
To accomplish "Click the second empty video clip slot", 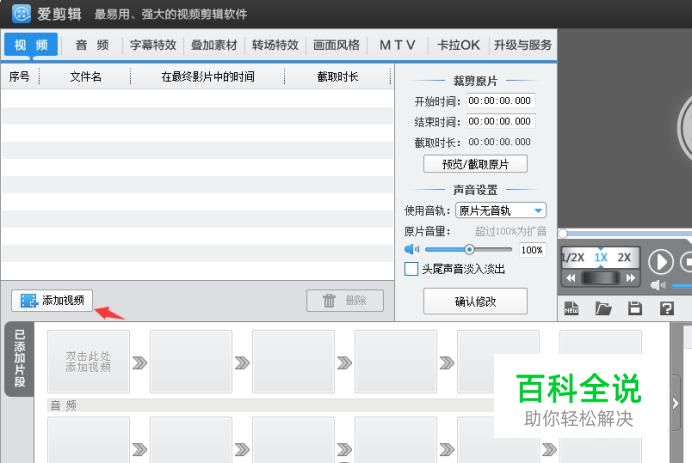I will click(191, 361).
